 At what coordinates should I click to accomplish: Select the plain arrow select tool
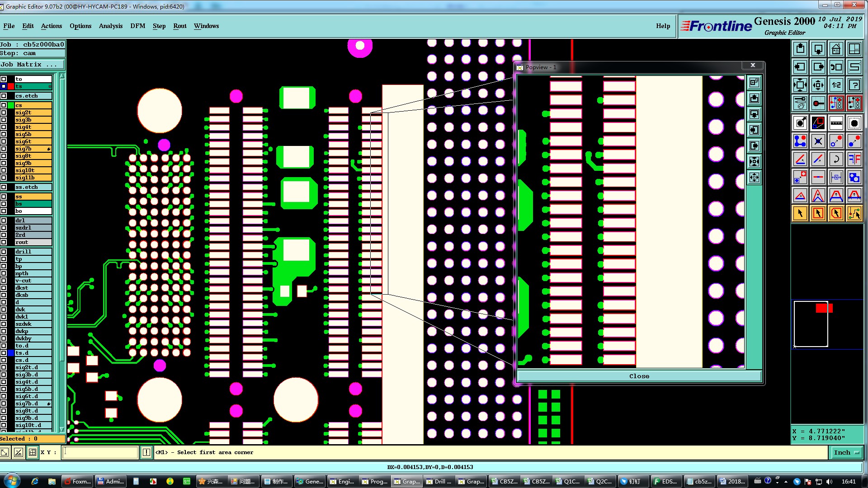(x=800, y=213)
